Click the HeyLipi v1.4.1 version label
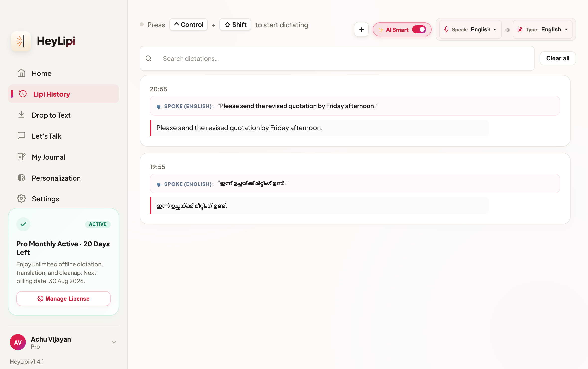This screenshot has width=588, height=369. (x=27, y=361)
